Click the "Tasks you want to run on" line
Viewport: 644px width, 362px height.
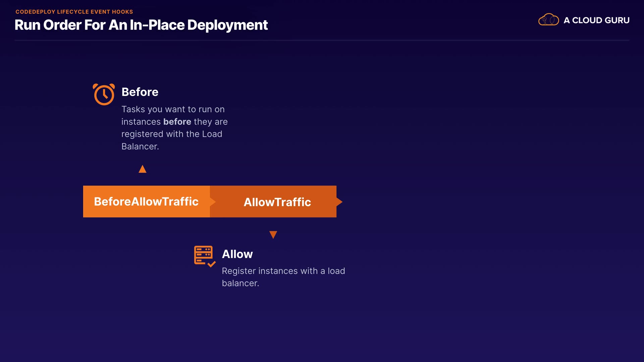[x=173, y=109]
